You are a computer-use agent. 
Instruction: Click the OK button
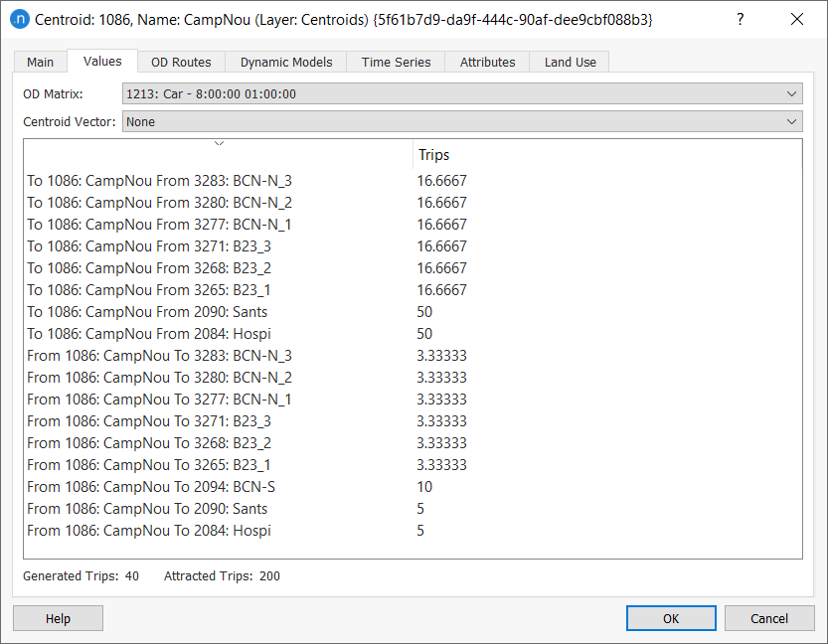coord(670,617)
